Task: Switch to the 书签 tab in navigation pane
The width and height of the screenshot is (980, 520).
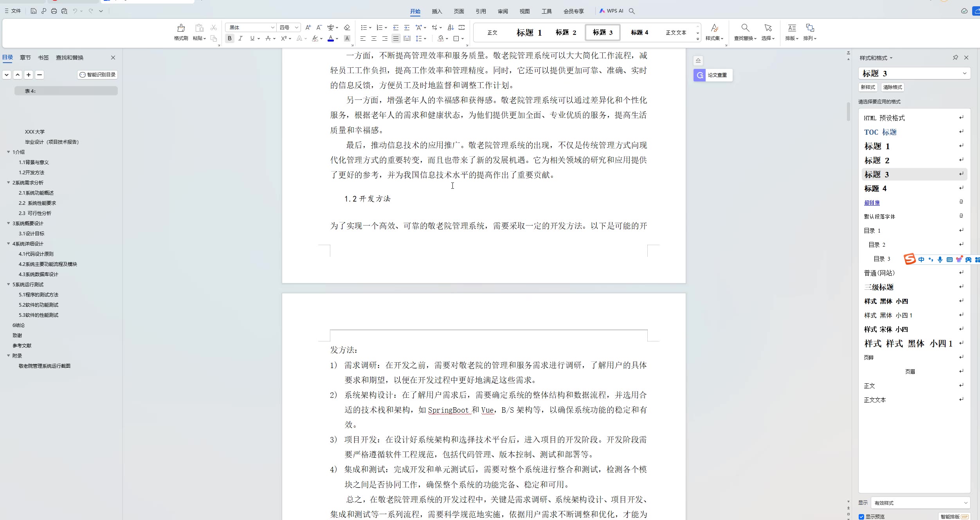Action: (x=43, y=58)
